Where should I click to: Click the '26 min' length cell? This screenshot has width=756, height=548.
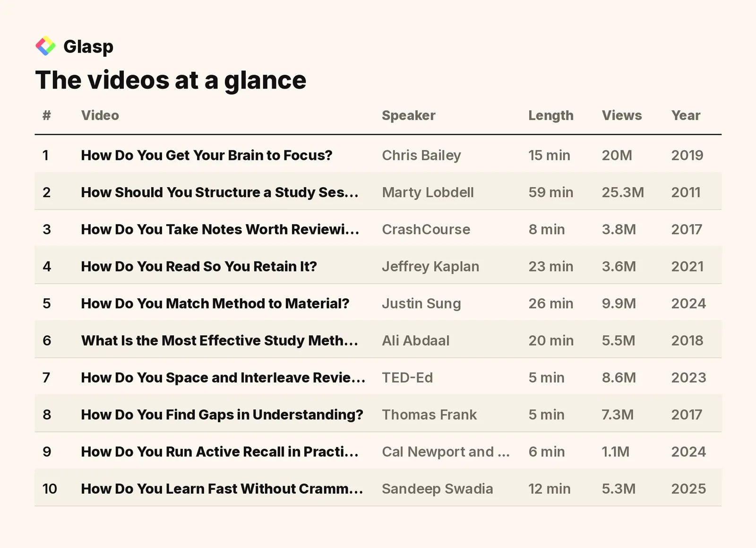coord(551,304)
